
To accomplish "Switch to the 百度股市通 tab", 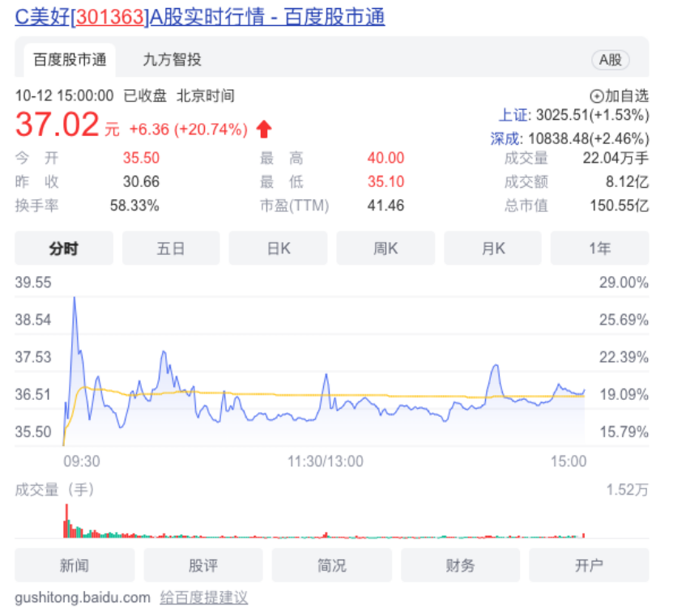I will pyautogui.click(x=70, y=59).
